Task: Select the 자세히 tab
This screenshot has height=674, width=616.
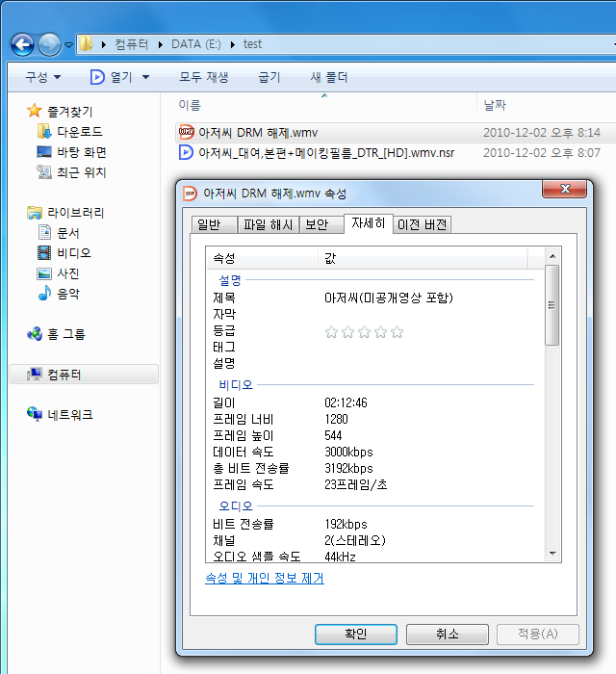Action: 368,223
